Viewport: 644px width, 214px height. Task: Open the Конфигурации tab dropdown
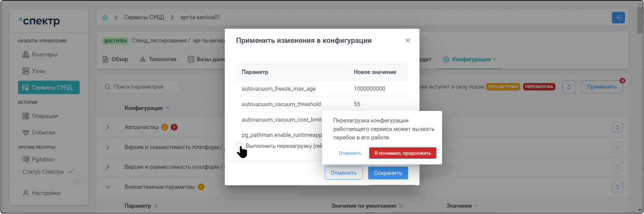click(x=470, y=59)
